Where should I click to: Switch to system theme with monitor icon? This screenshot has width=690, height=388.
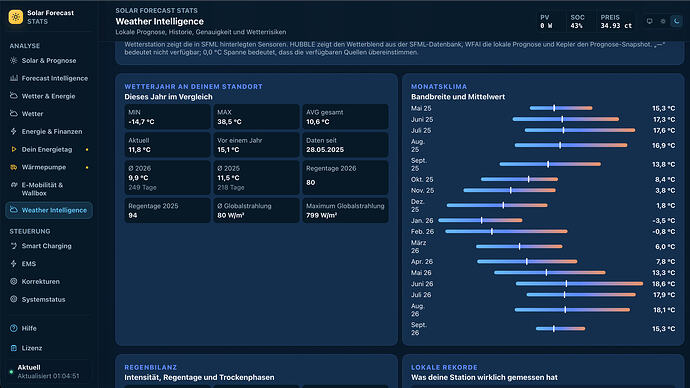click(x=650, y=21)
